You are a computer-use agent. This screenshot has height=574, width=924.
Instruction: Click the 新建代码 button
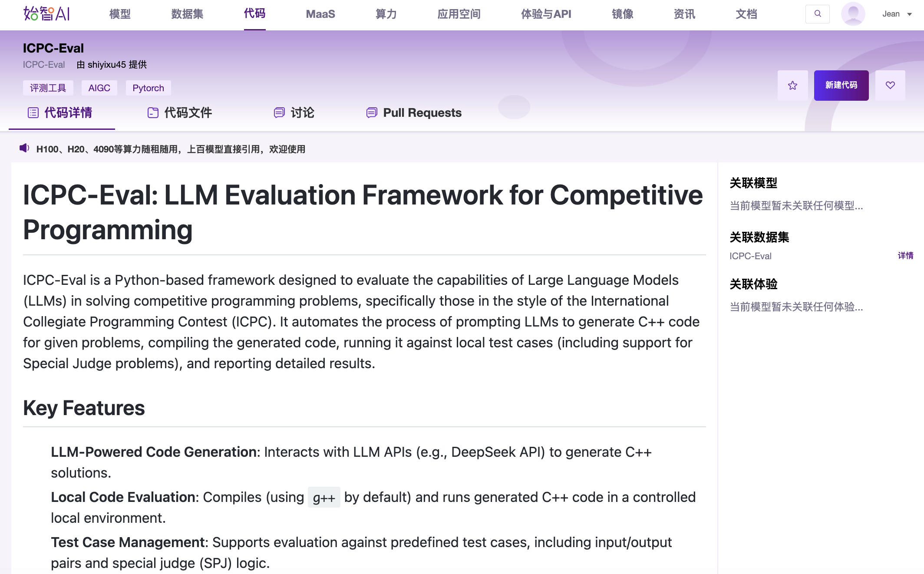[x=841, y=86]
